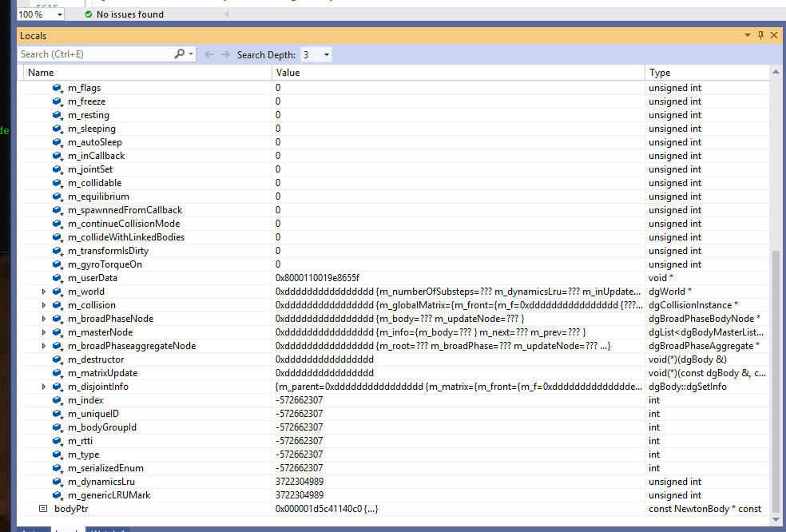Expand the m_world tree node

click(44, 292)
